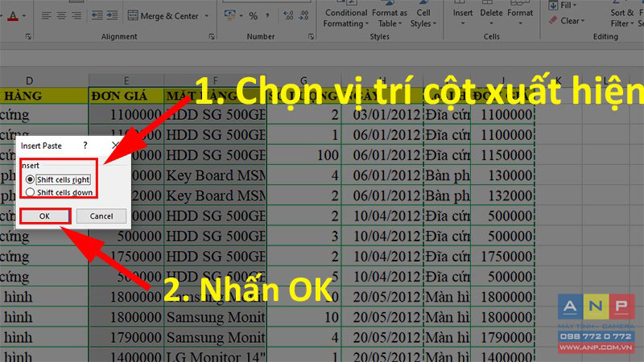Open Font settings dialog launcher
The image size is (644, 362).
tap(28, 37)
